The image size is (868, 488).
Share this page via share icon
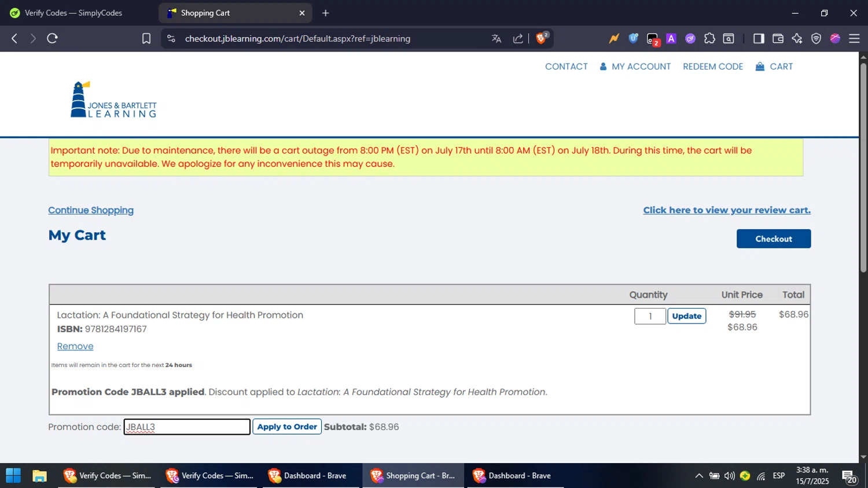pyautogui.click(x=518, y=39)
